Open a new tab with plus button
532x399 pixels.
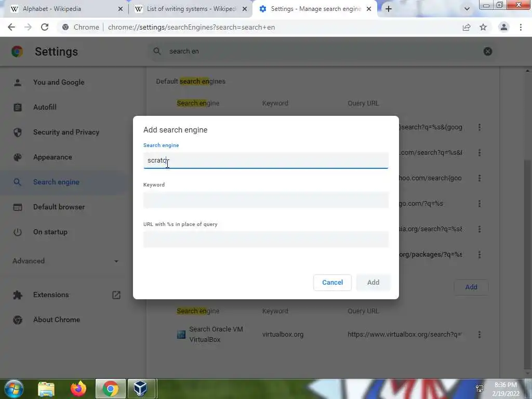(x=389, y=9)
